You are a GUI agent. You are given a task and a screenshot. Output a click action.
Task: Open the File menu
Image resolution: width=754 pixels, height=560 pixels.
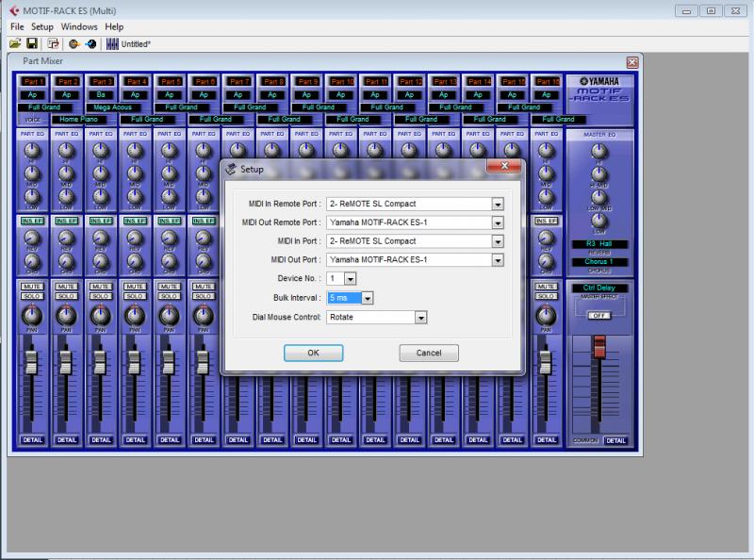click(17, 27)
